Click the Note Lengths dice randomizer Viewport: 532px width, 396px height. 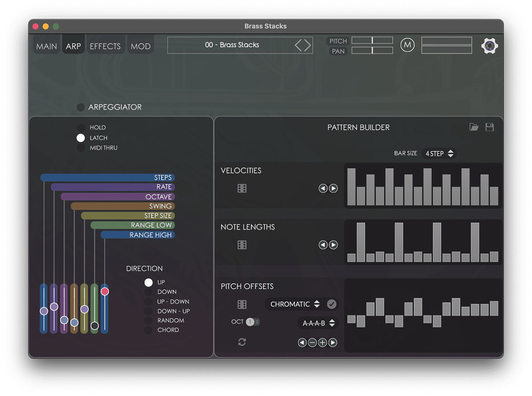pos(242,245)
